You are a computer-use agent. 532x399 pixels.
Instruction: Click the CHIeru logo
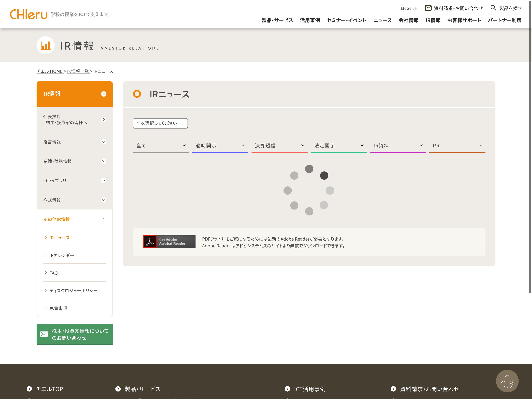tap(28, 14)
